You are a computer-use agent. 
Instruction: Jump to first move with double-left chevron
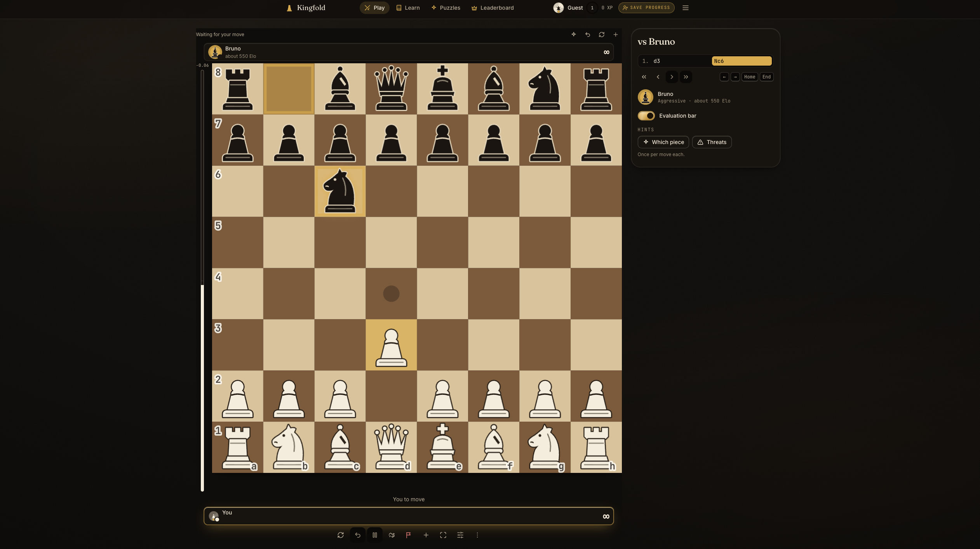[644, 77]
